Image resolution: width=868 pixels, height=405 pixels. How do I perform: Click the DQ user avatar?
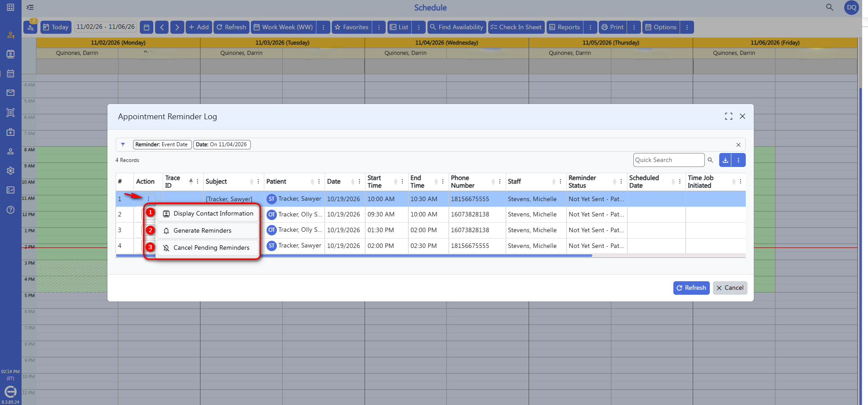tap(851, 7)
